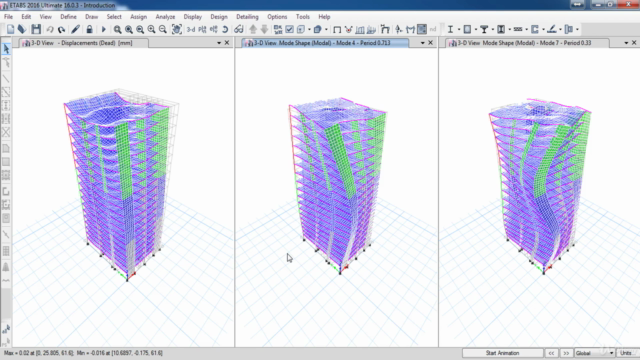Click the Max/Min displacement status text
The image size is (640, 360).
[83, 353]
